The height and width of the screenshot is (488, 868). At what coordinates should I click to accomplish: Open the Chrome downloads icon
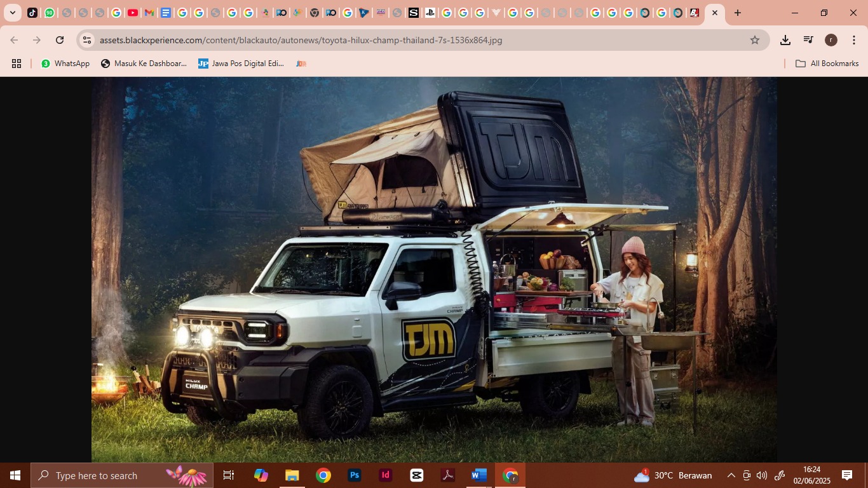tap(785, 40)
